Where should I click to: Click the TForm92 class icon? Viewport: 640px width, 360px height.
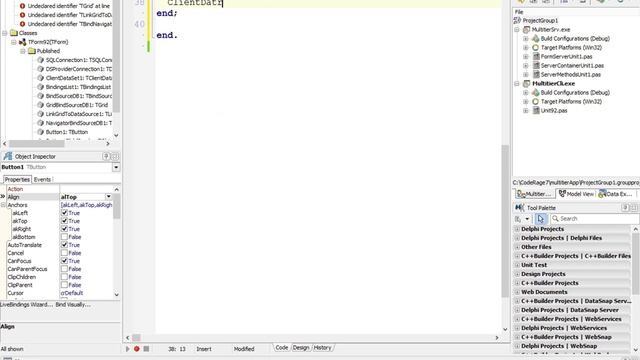coord(22,42)
